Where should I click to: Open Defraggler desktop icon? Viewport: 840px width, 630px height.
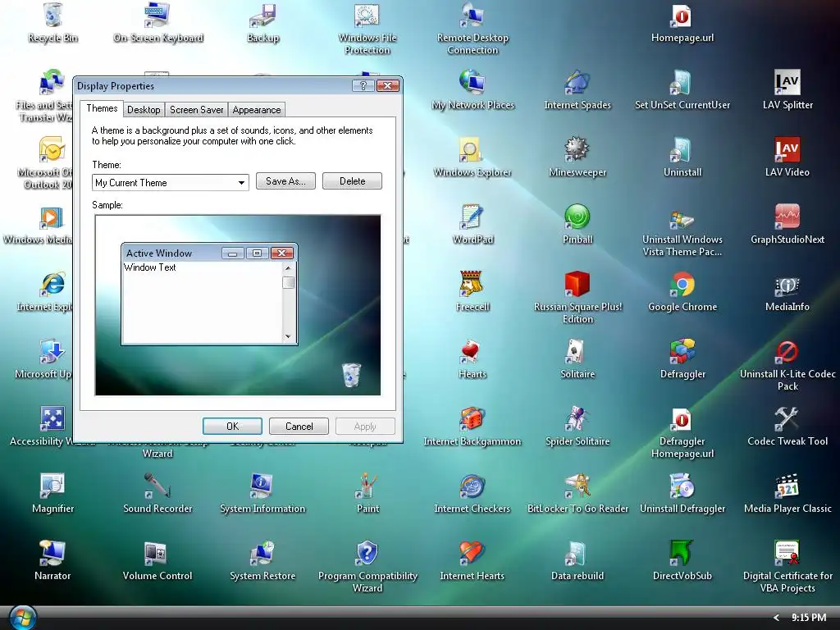(x=682, y=352)
